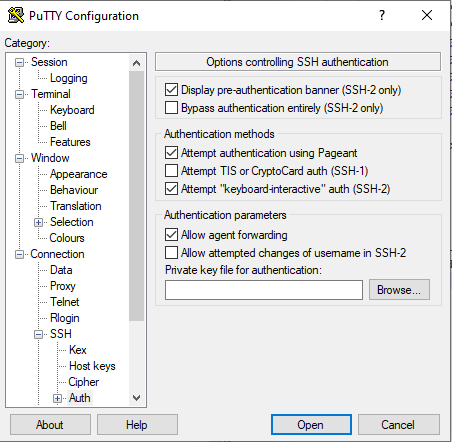Expand the Selection tree node
Image resolution: width=452 pixels, height=442 pixels.
pyautogui.click(x=39, y=222)
